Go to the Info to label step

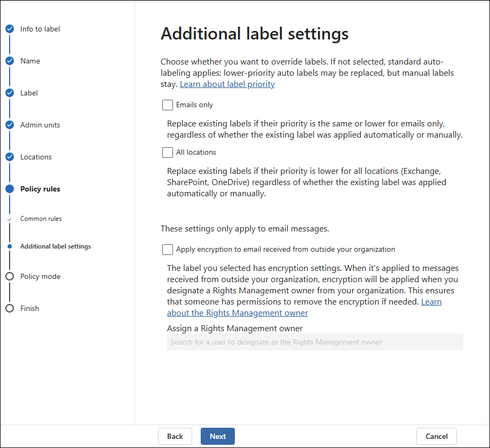point(40,29)
